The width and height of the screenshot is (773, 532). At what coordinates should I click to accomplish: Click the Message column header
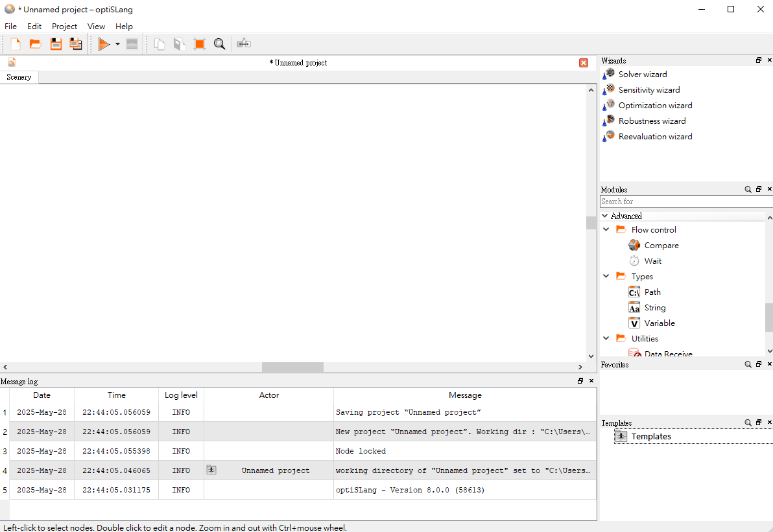(465, 395)
